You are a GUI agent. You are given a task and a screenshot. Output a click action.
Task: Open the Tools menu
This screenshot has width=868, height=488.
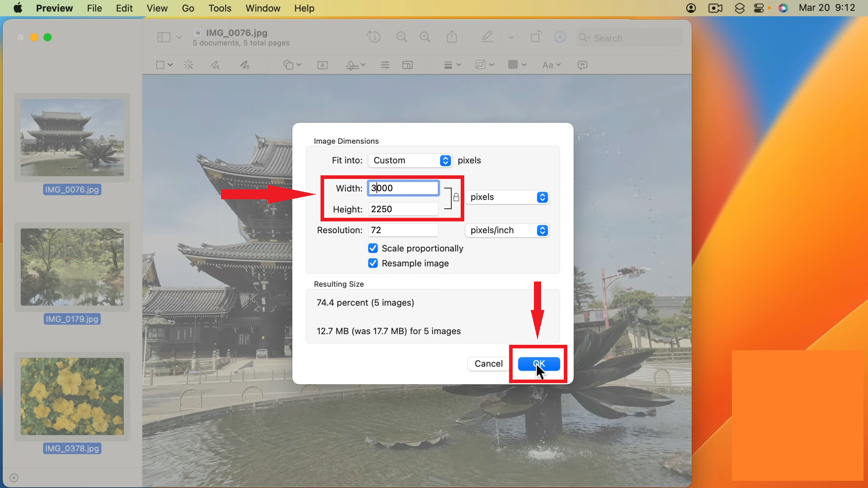pos(220,8)
